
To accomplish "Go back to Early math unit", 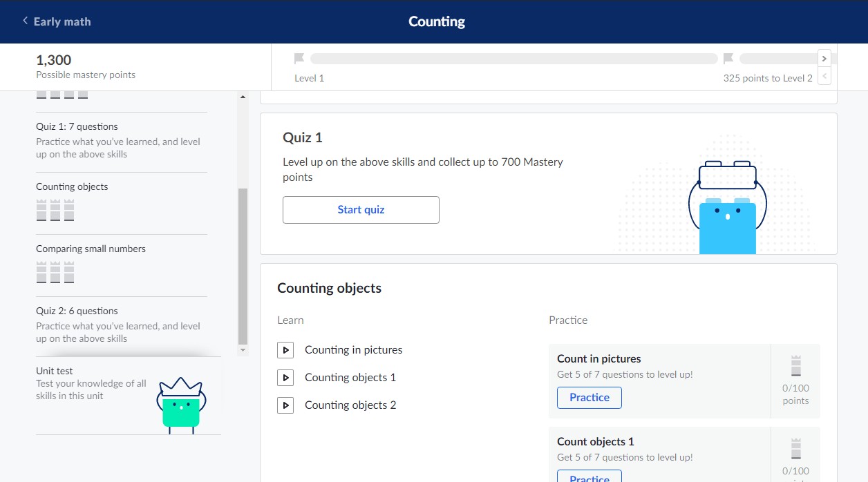I will [55, 21].
